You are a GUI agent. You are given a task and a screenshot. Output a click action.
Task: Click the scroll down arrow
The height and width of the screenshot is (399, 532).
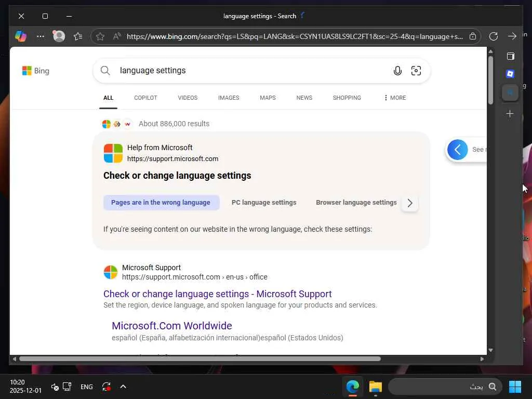click(490, 350)
